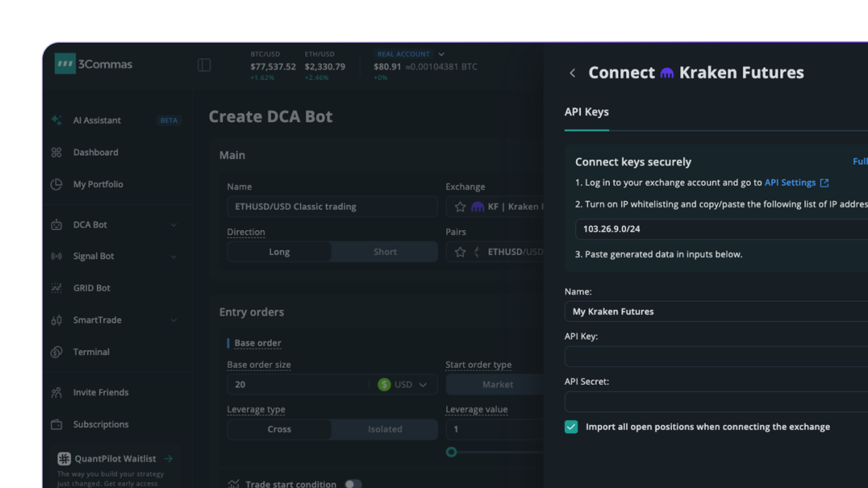Viewport: 868px width, 488px height.
Task: Click the Invite Friends people icon
Action: tap(57, 392)
